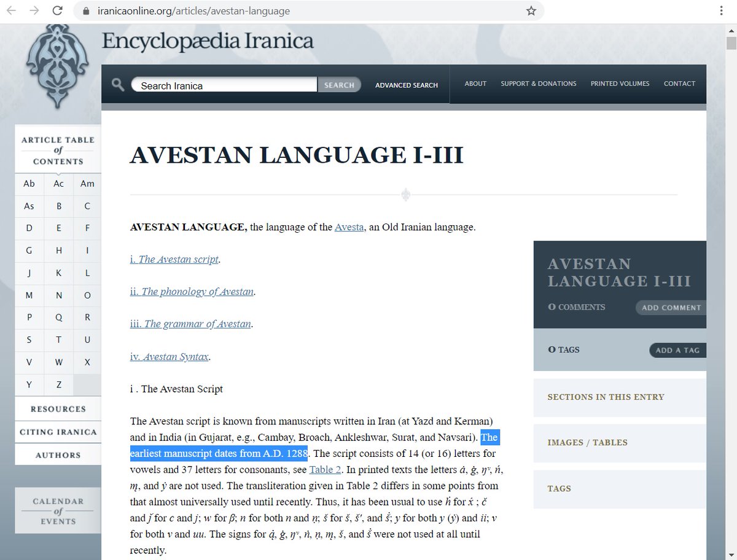The width and height of the screenshot is (737, 560).
Task: Browse articles starting with F
Action: pos(87,228)
